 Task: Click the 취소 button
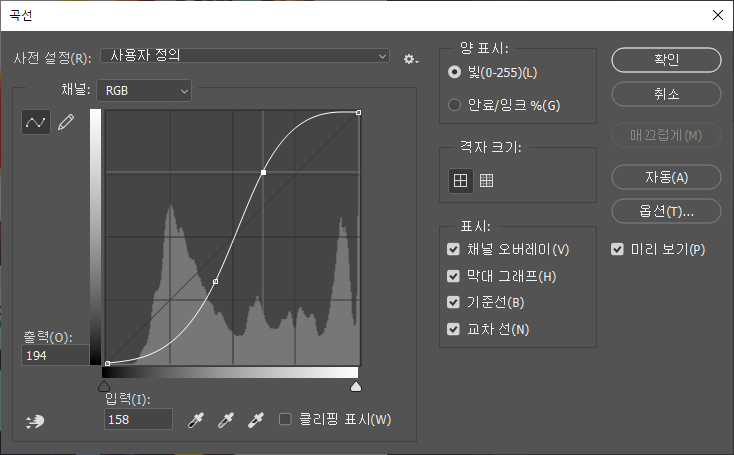point(666,94)
